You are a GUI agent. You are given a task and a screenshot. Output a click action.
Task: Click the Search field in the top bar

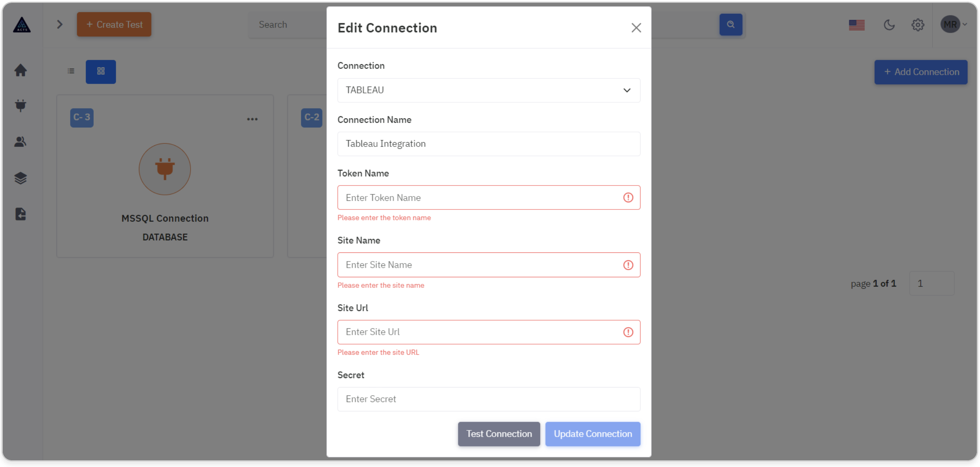click(287, 24)
